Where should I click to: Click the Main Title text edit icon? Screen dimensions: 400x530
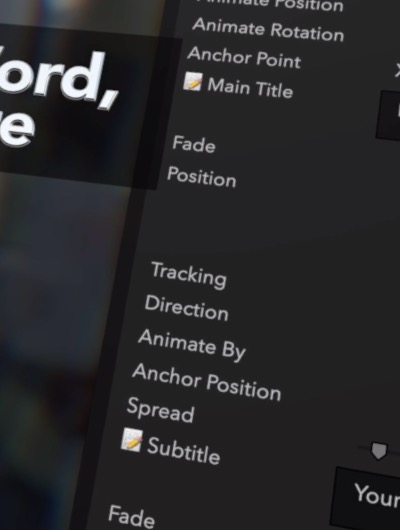click(193, 82)
